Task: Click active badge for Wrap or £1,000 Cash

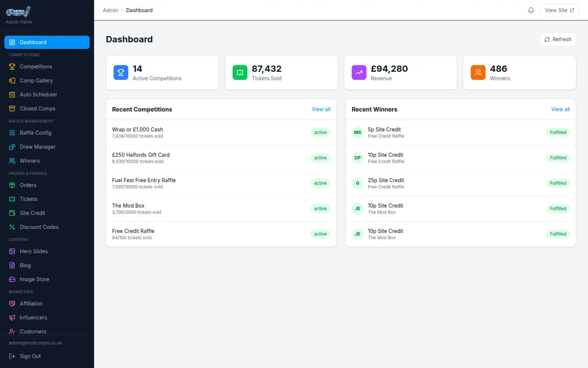Action: point(320,132)
